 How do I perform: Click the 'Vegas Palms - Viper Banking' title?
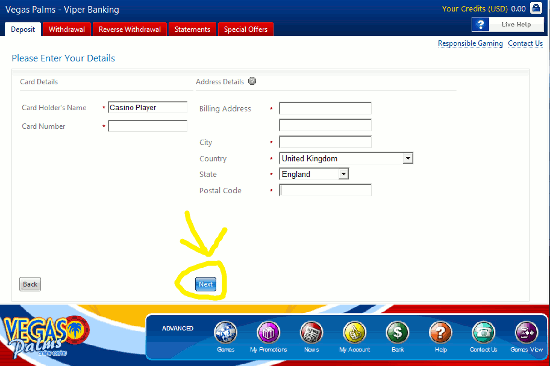click(62, 10)
